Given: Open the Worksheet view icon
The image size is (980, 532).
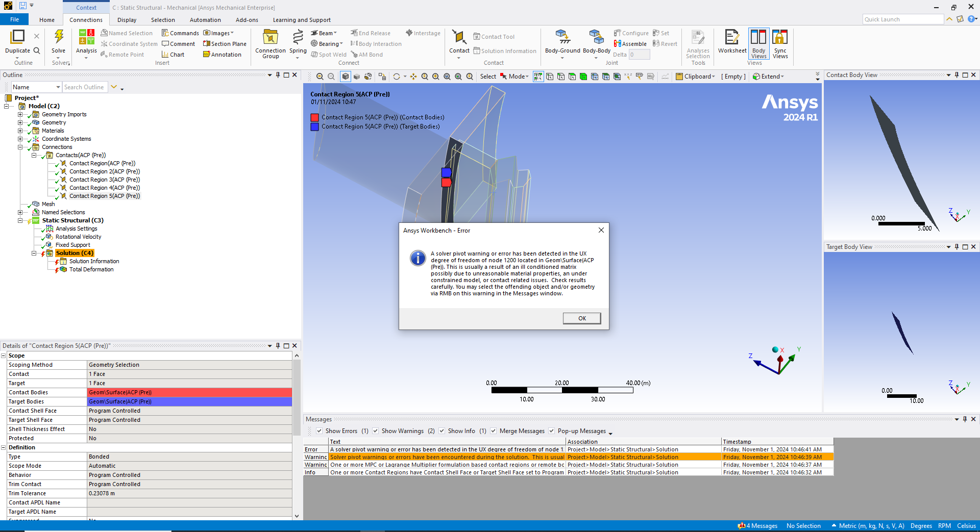Looking at the screenshot, I should coord(732,37).
